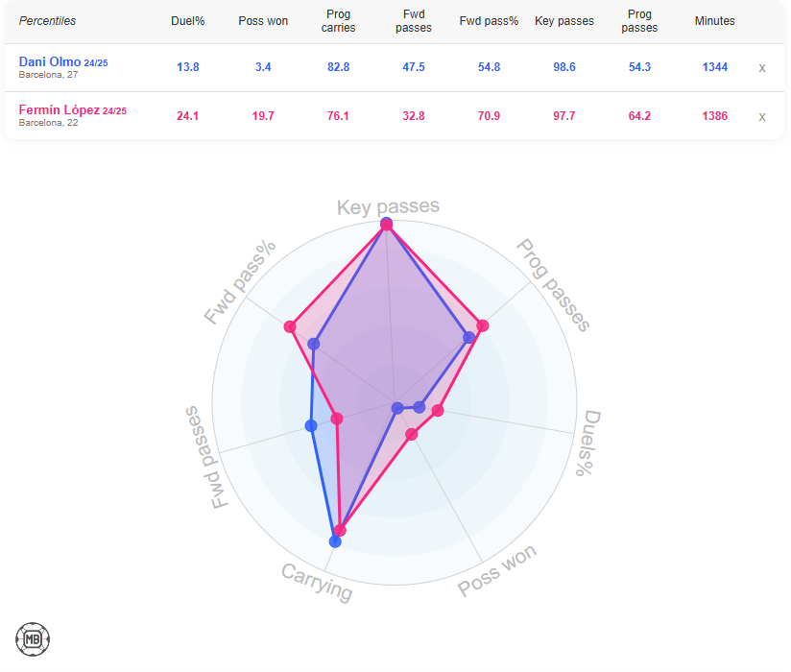Click the Key passes radar axis label
Viewport: 791px width, 672px height.
tap(388, 206)
